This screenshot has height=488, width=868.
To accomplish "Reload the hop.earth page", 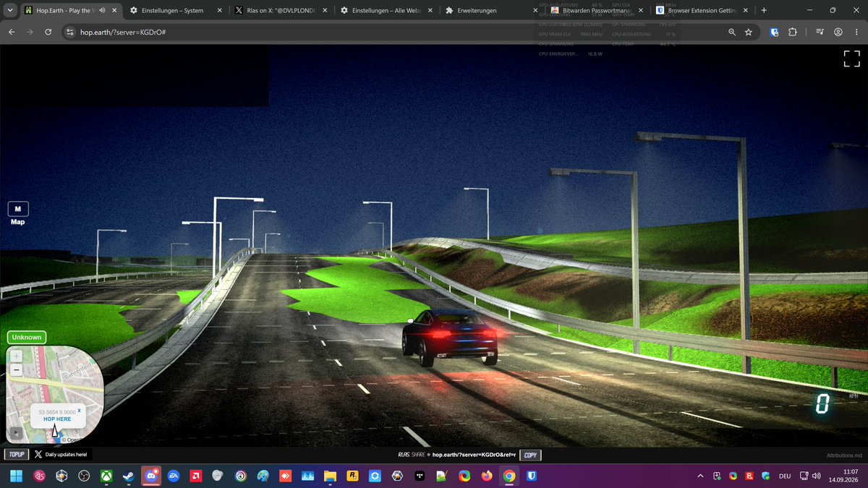I will (x=48, y=33).
